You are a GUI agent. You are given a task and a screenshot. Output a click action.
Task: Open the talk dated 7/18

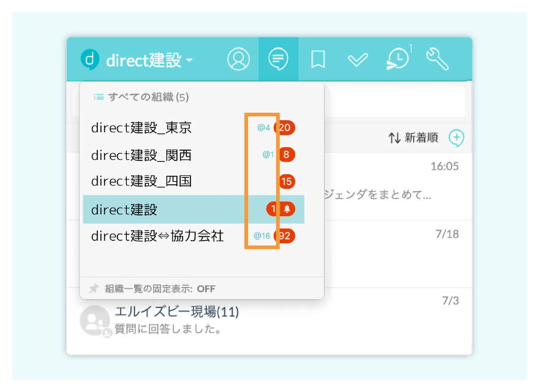398,254
